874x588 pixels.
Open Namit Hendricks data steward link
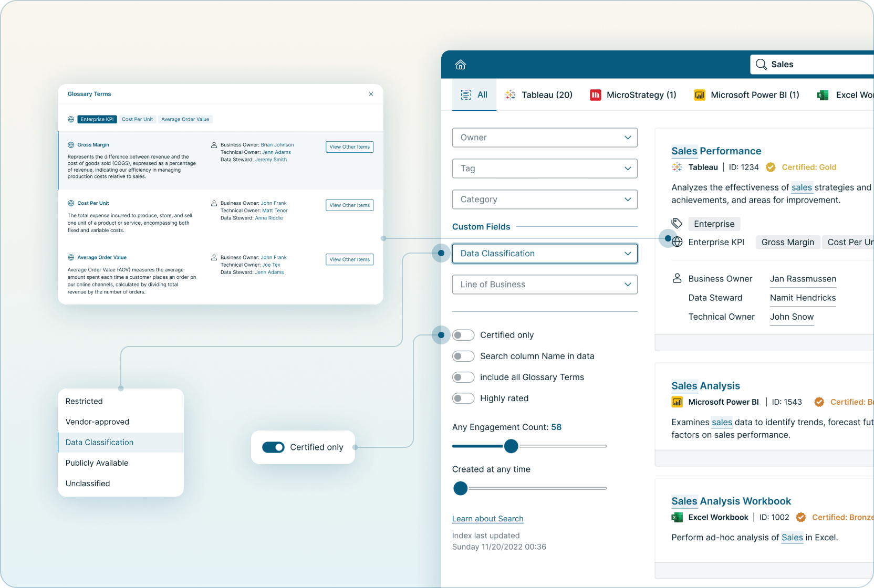803,298
